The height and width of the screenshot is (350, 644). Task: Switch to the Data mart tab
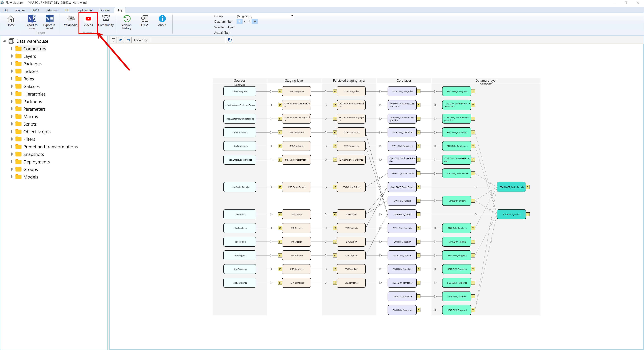pyautogui.click(x=52, y=10)
